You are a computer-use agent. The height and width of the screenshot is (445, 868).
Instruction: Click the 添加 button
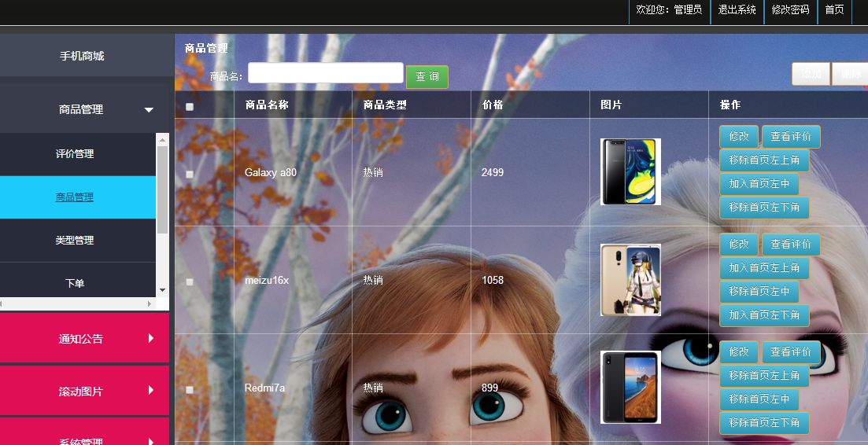(x=811, y=74)
